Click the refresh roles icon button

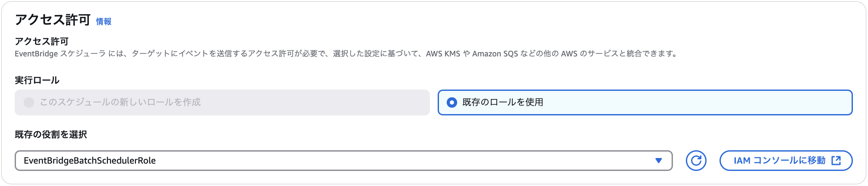696,161
